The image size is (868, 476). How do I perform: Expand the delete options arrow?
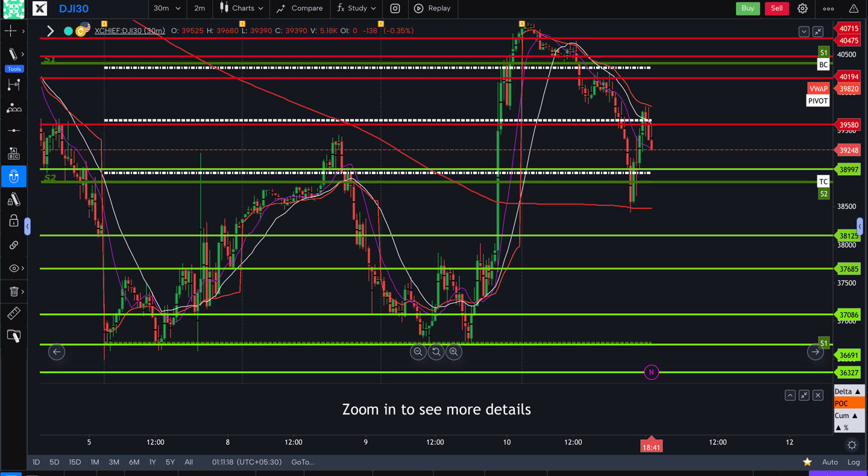coord(23,292)
